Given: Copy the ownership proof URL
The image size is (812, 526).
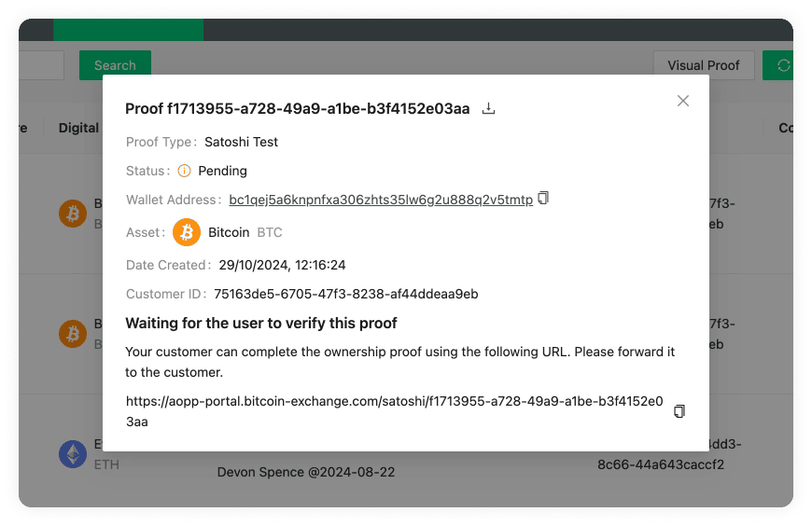Looking at the screenshot, I should coord(679,411).
